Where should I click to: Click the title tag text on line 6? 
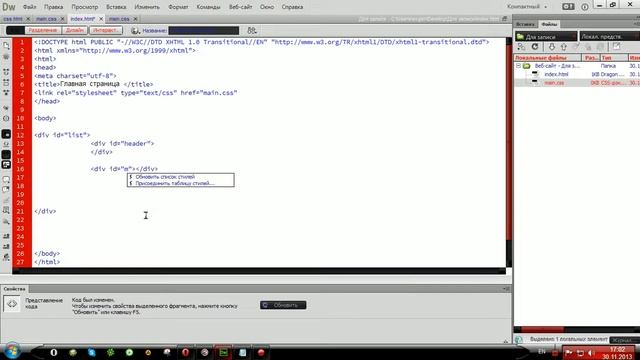pyautogui.click(x=94, y=84)
